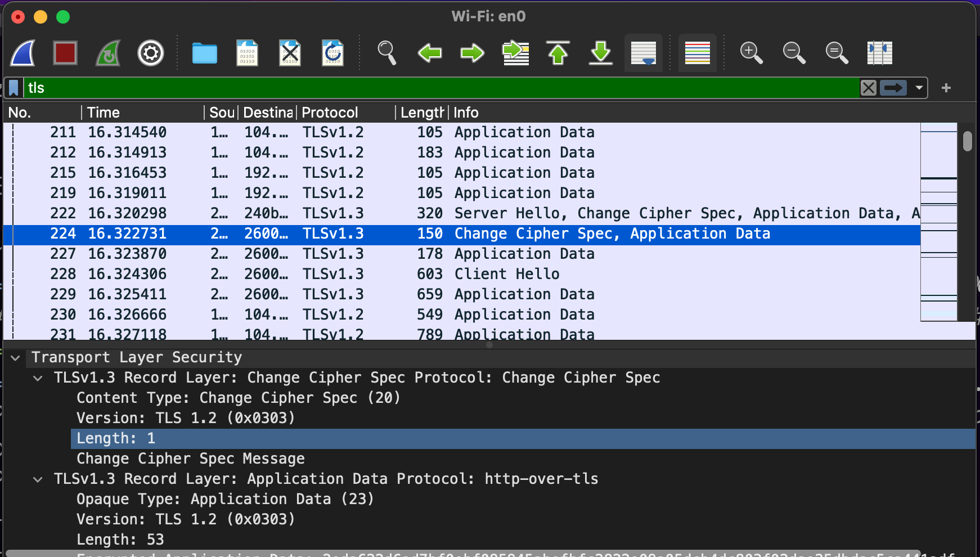Stop the running capture
Image resolution: width=980 pixels, height=557 pixels.
click(65, 53)
